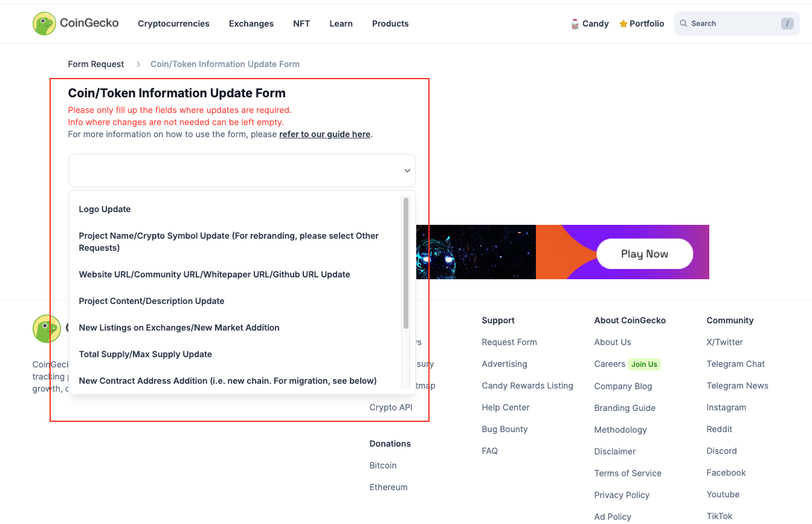
Task: Click Play Now button on banner
Action: (645, 253)
